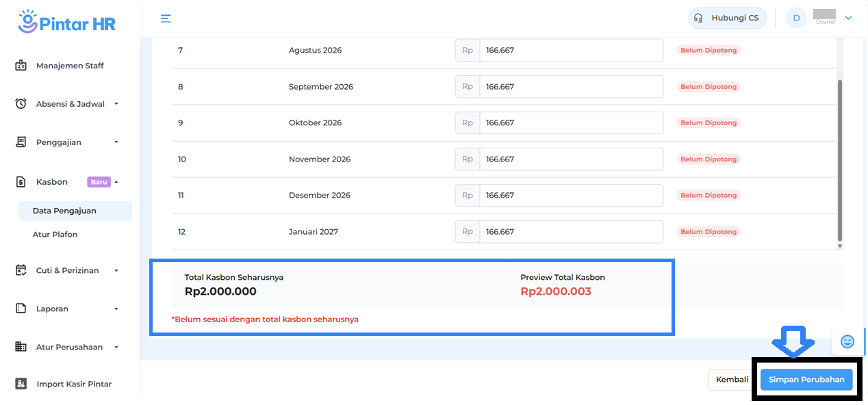Toggle the hamburger sidebar menu icon
Image resolution: width=868 pixels, height=405 pixels.
coord(166,18)
